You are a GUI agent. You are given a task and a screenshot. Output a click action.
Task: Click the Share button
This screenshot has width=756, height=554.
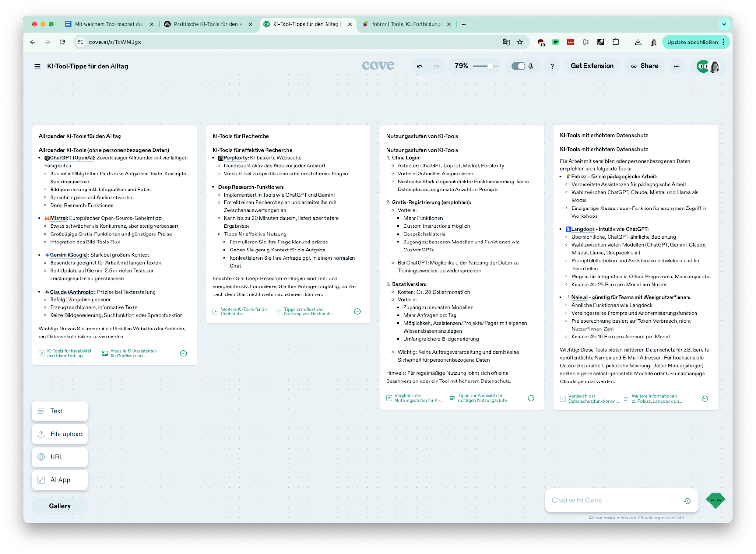tap(644, 66)
